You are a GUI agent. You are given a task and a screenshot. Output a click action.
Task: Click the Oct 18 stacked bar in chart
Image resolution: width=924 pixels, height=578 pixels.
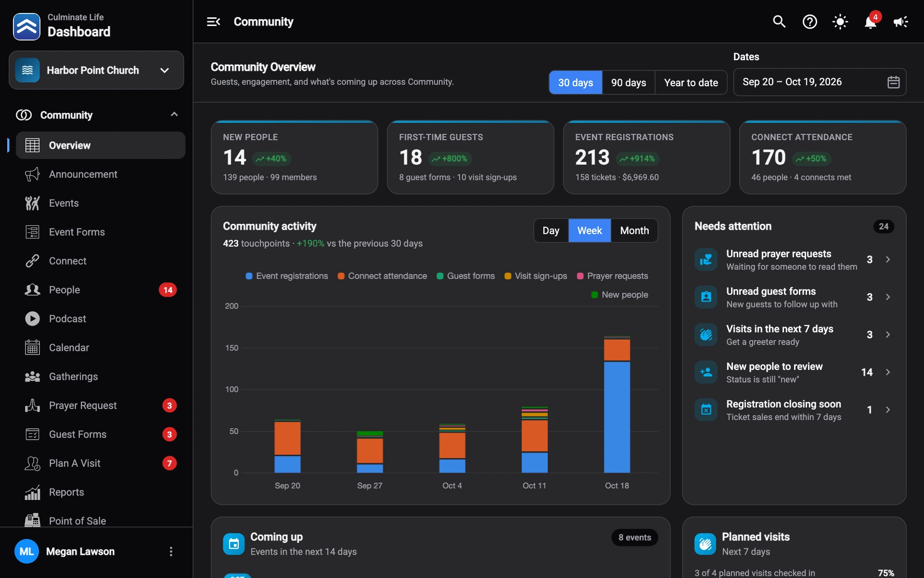(x=617, y=405)
